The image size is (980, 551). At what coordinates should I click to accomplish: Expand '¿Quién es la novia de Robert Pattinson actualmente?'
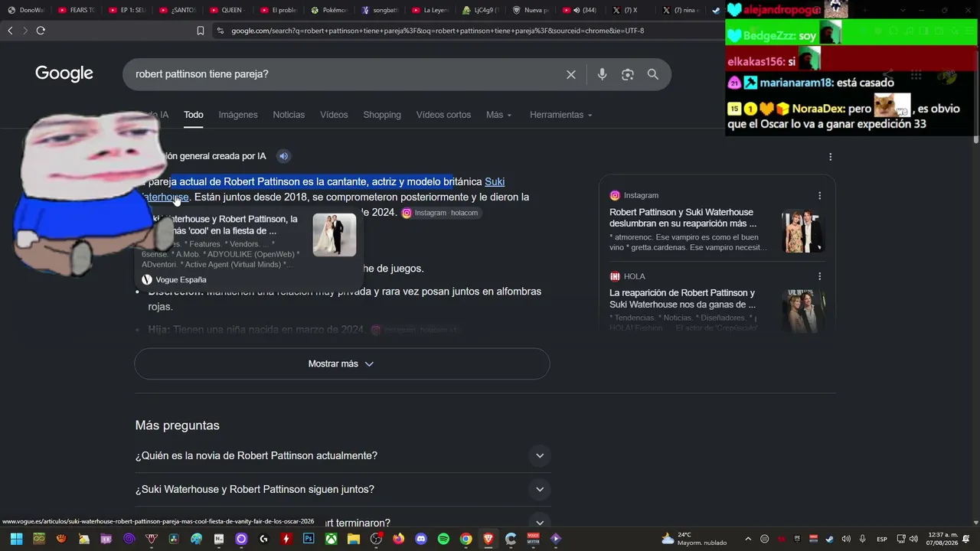coord(343,455)
